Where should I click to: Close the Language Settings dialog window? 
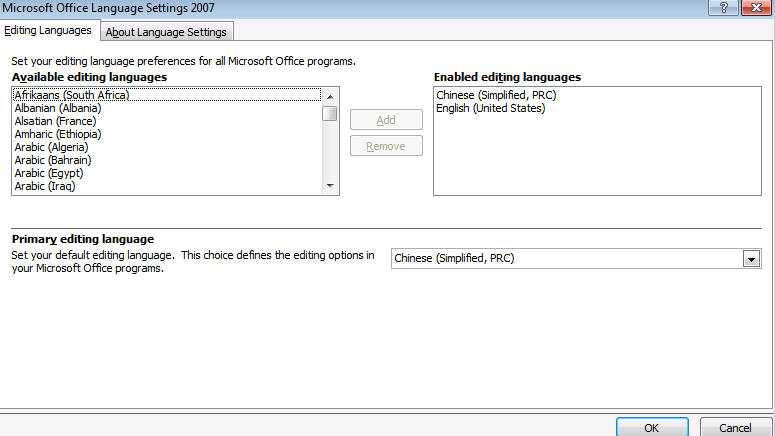pyautogui.click(x=756, y=7)
